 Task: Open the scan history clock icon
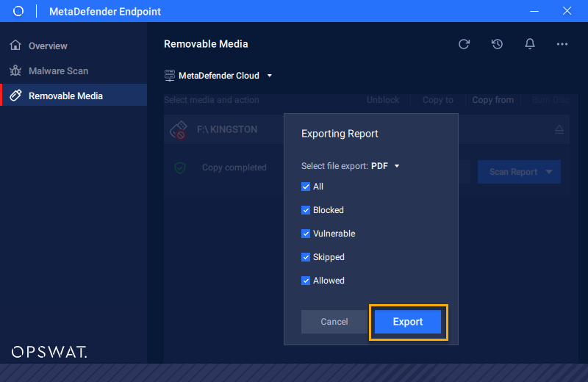(497, 44)
